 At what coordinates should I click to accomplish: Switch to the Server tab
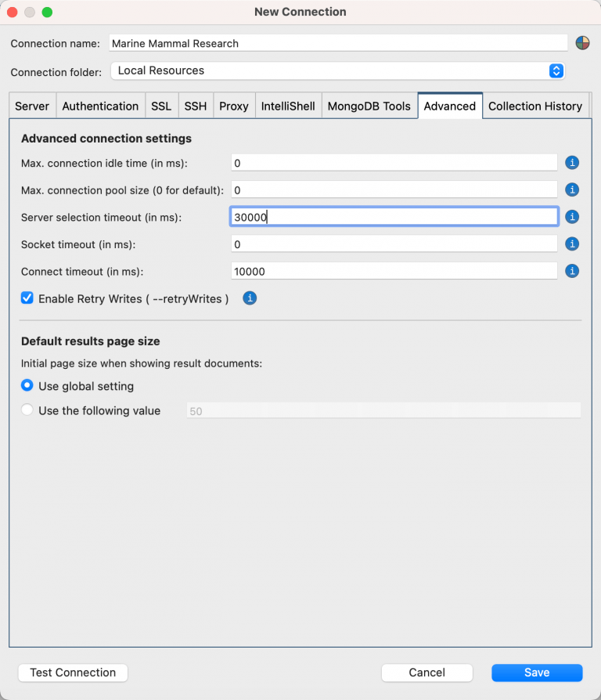point(31,106)
